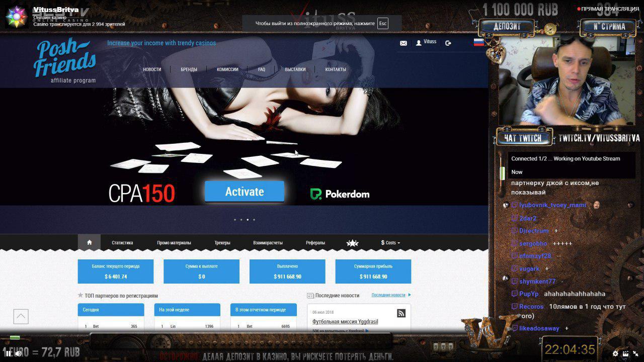
Task: Click the video progress bar handle
Action: pyautogui.click(x=15, y=337)
